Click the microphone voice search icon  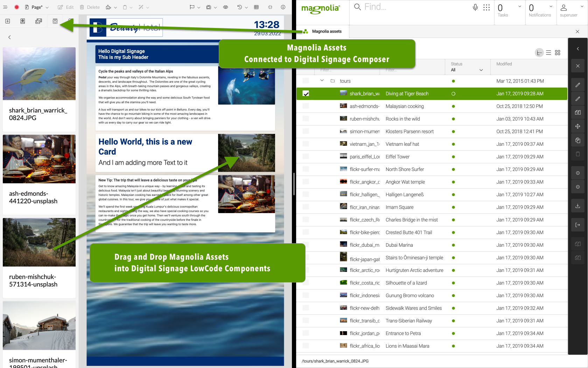pos(475,7)
